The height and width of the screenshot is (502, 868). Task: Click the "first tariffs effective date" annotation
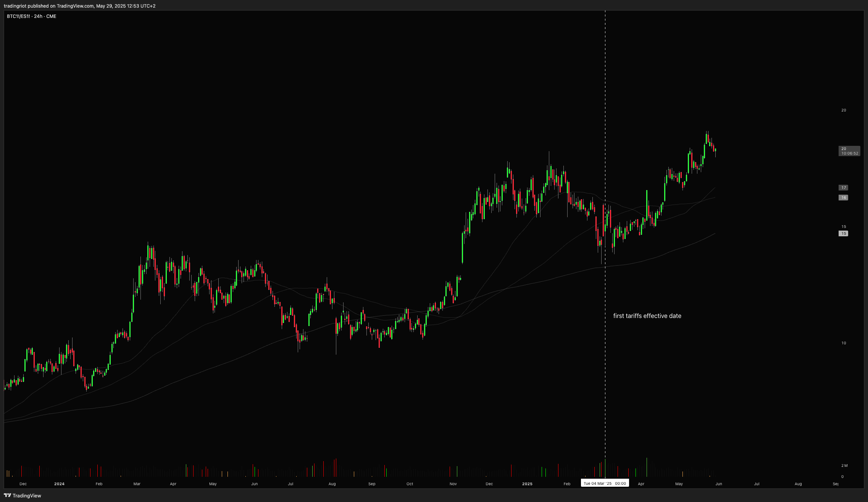click(x=647, y=316)
